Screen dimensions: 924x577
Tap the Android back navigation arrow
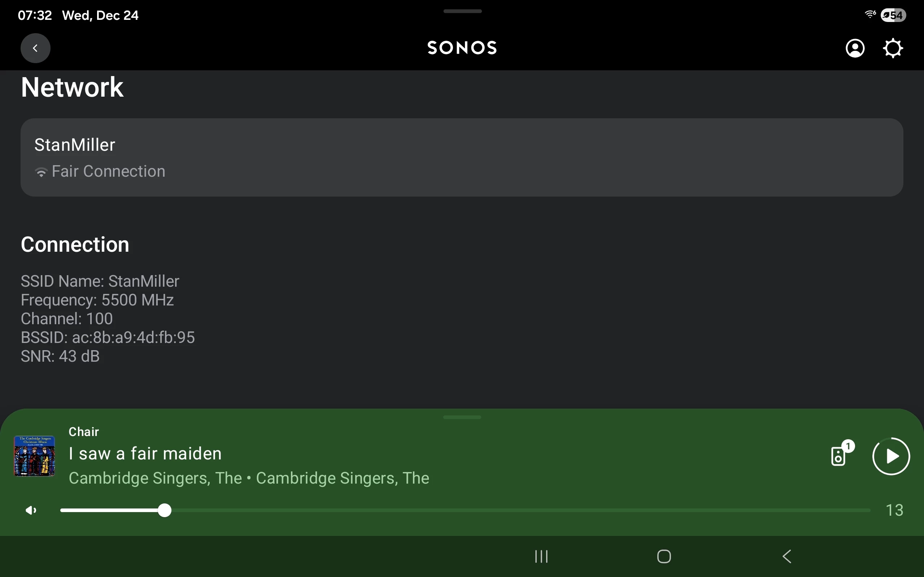pyautogui.click(x=787, y=556)
